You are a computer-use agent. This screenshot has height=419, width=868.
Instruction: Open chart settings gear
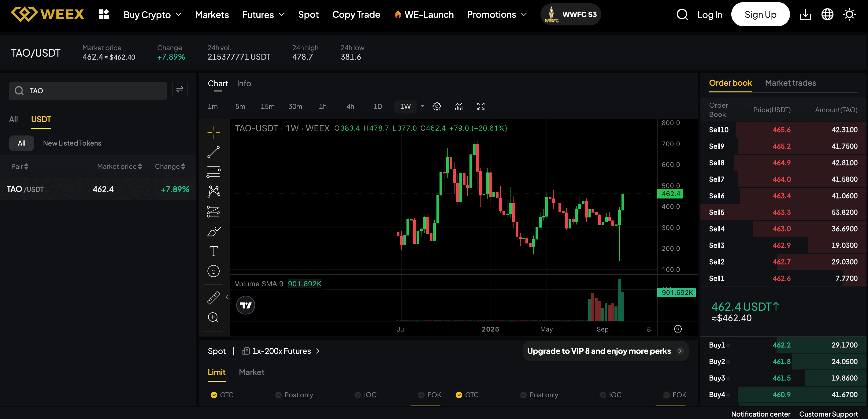436,106
